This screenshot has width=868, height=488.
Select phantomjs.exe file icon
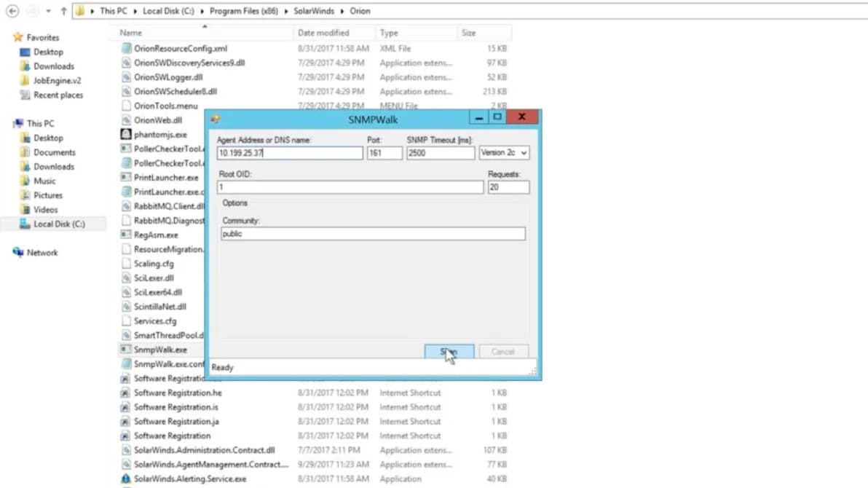pos(126,135)
